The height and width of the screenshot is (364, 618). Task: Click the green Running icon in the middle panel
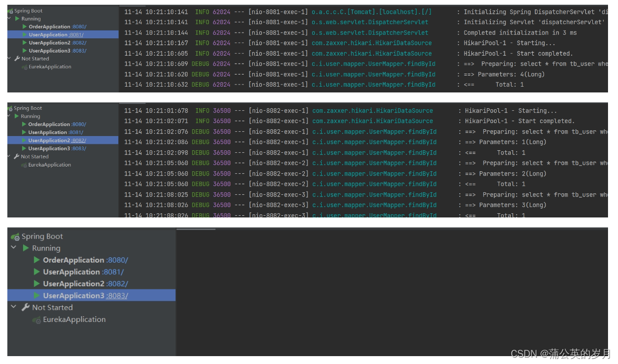pyautogui.click(x=17, y=116)
